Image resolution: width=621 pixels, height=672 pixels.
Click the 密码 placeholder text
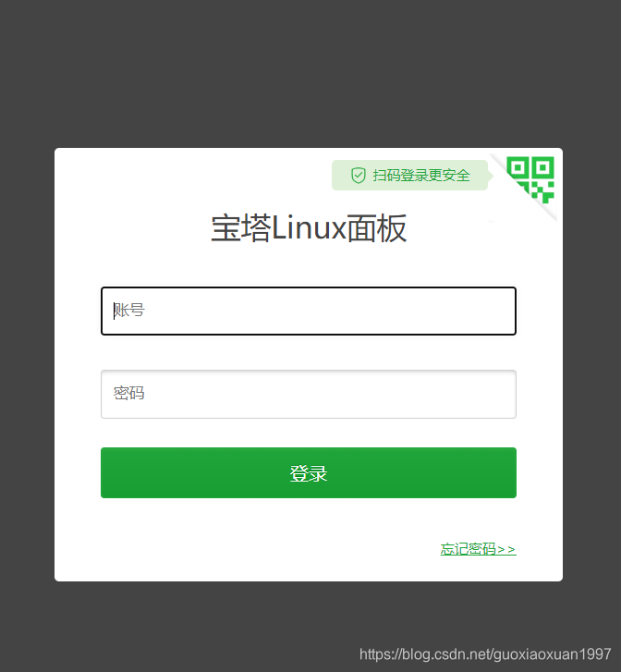pos(129,393)
